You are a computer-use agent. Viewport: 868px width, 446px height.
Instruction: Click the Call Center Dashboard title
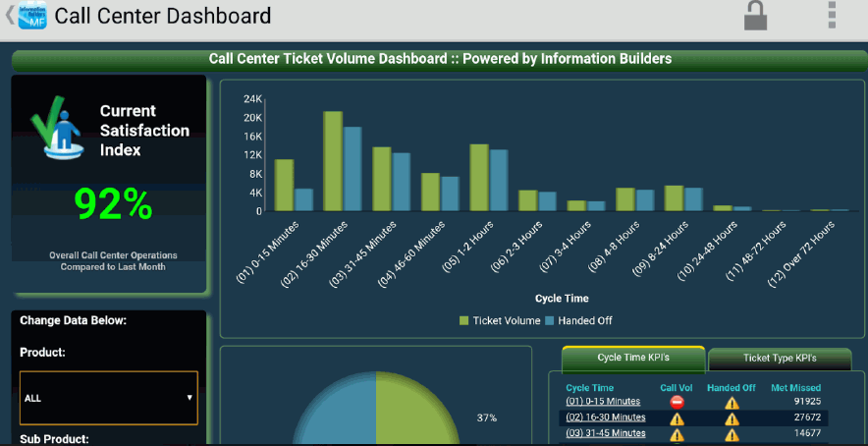163,16
